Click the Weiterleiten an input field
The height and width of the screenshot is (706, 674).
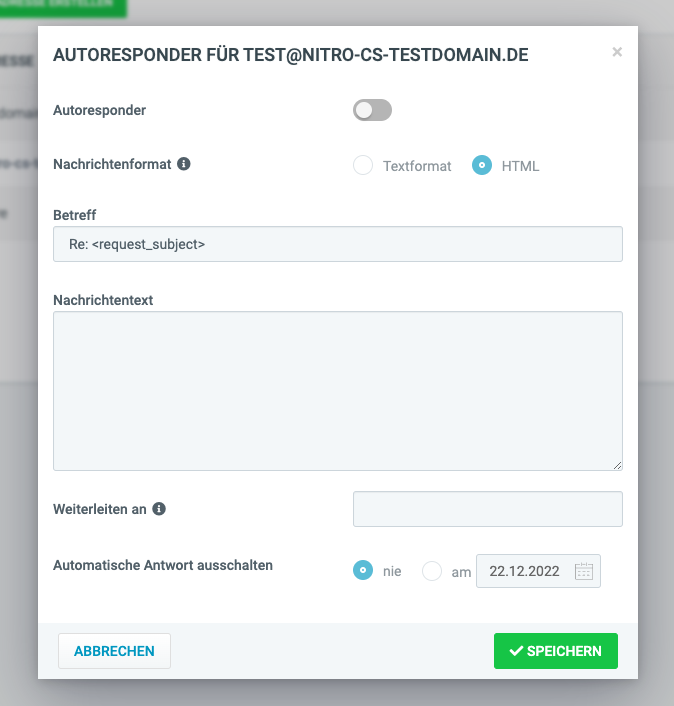point(488,509)
